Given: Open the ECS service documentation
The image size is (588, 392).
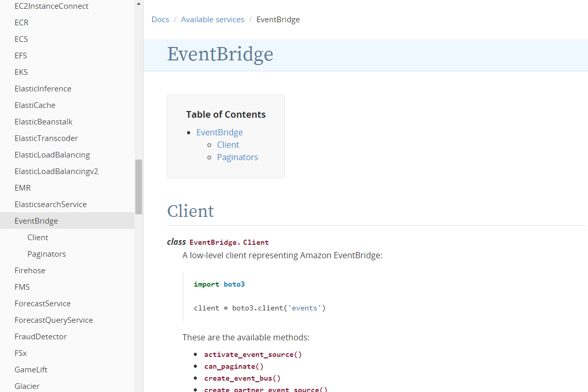Looking at the screenshot, I should click(x=21, y=39).
